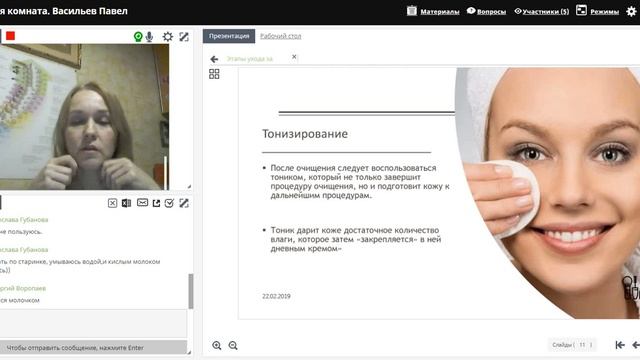Mute the microphone in video panel
This screenshot has width=640, height=360.
pos(150,37)
